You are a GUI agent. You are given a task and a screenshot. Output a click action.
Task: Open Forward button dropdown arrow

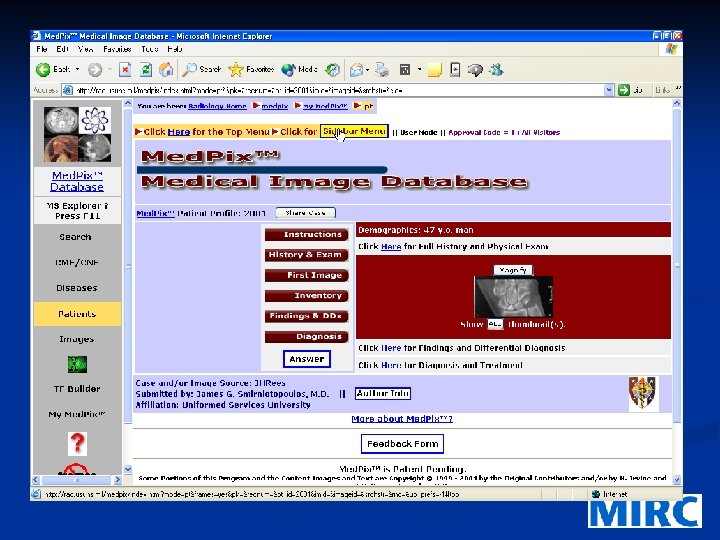tap(110, 70)
